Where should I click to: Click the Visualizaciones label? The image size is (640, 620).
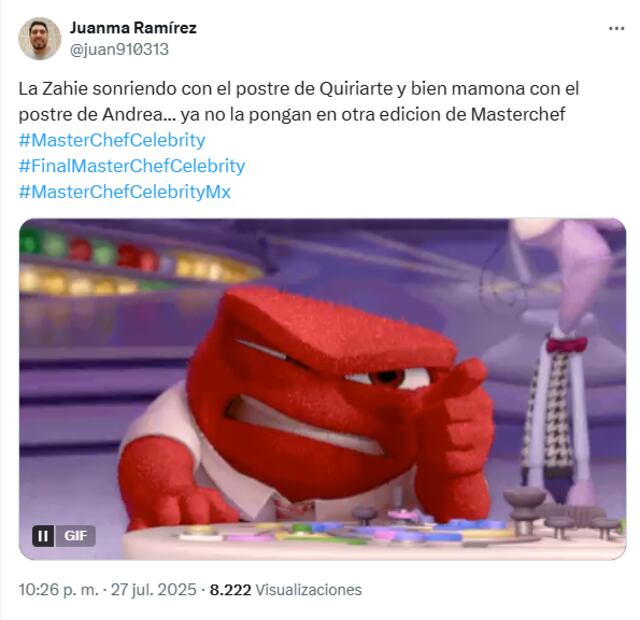tap(309, 590)
